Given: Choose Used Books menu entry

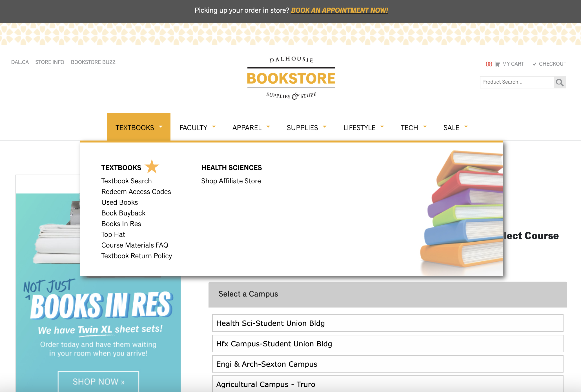Looking at the screenshot, I should tap(119, 202).
